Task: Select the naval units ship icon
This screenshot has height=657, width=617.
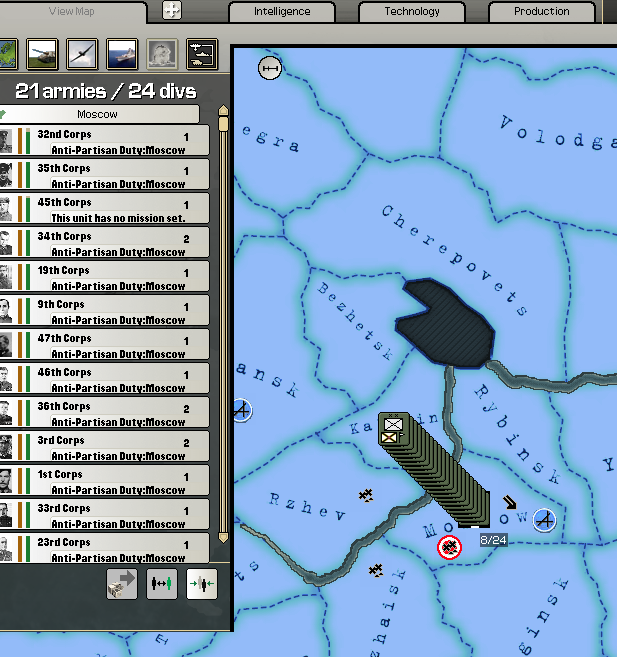Action: coord(122,54)
